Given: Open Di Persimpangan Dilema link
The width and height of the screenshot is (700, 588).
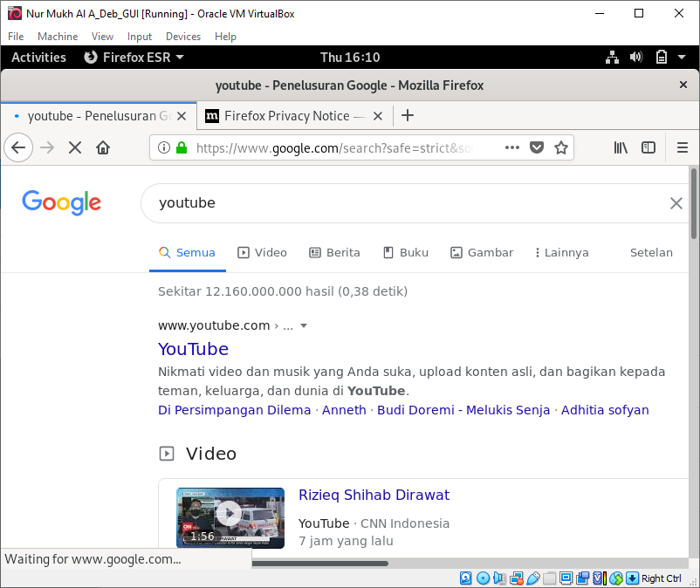Looking at the screenshot, I should 235,410.
